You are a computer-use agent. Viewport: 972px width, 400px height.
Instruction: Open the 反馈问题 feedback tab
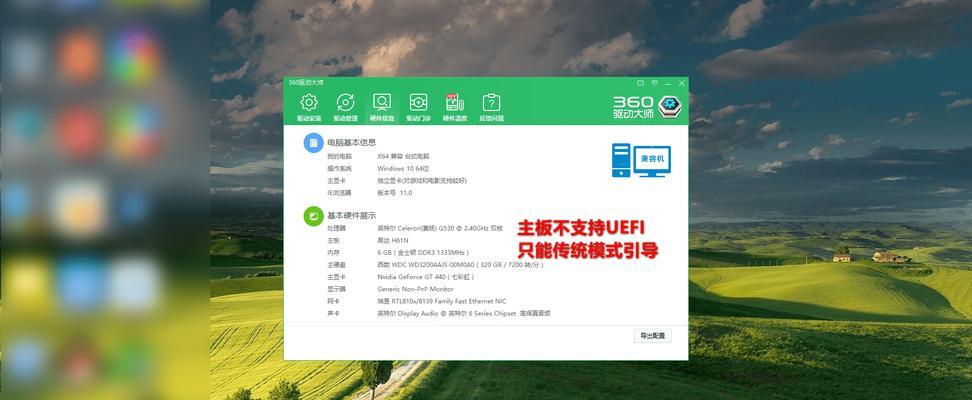[x=491, y=107]
